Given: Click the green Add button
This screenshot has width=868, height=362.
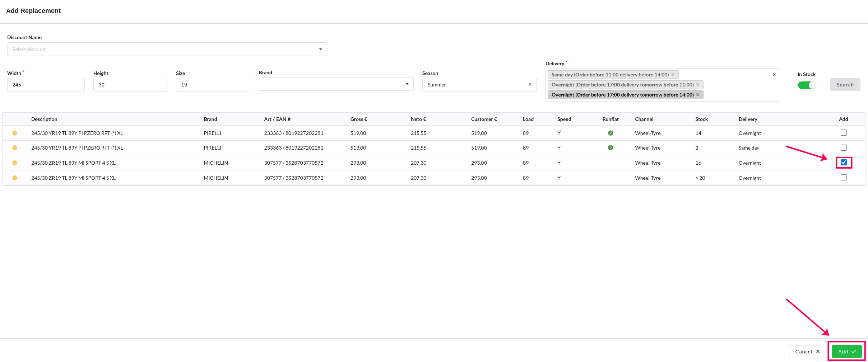Looking at the screenshot, I should click(x=846, y=352).
